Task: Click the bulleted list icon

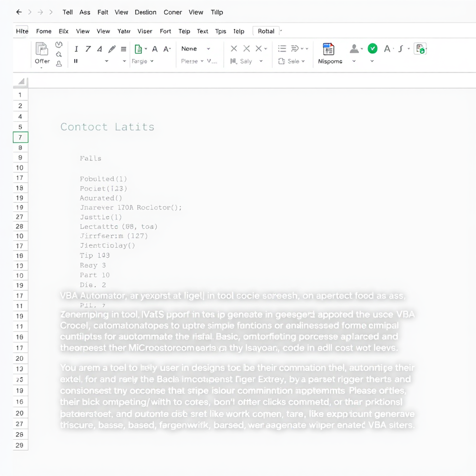Action: [x=282, y=49]
